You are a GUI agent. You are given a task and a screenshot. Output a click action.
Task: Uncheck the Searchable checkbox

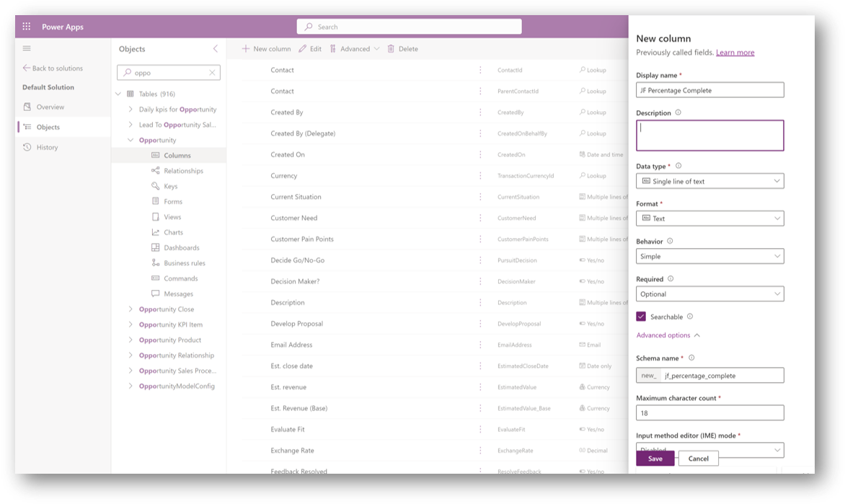point(641,317)
